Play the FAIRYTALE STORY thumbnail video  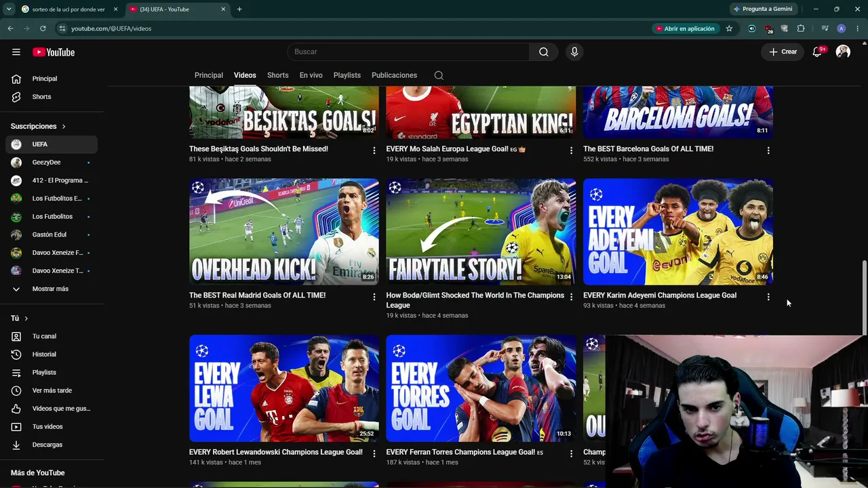(x=481, y=232)
